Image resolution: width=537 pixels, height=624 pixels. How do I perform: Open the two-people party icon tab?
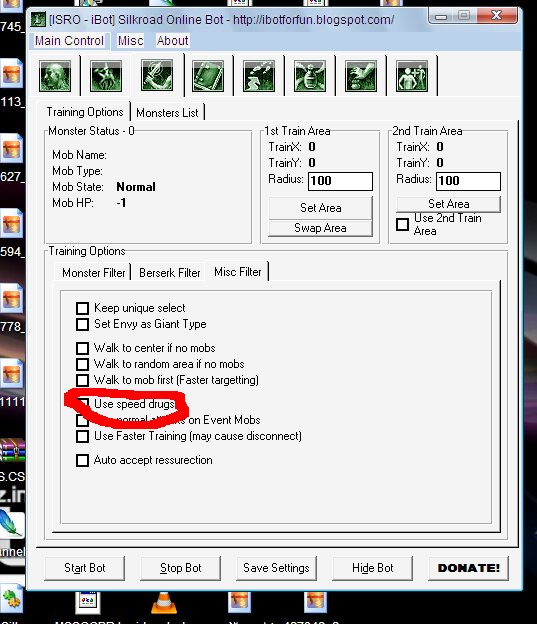tap(412, 76)
